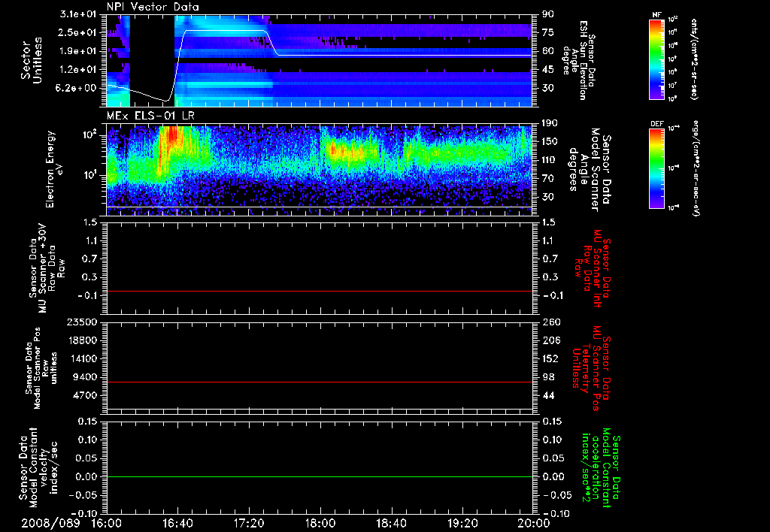Click the 19:20 time tick label

(x=462, y=524)
